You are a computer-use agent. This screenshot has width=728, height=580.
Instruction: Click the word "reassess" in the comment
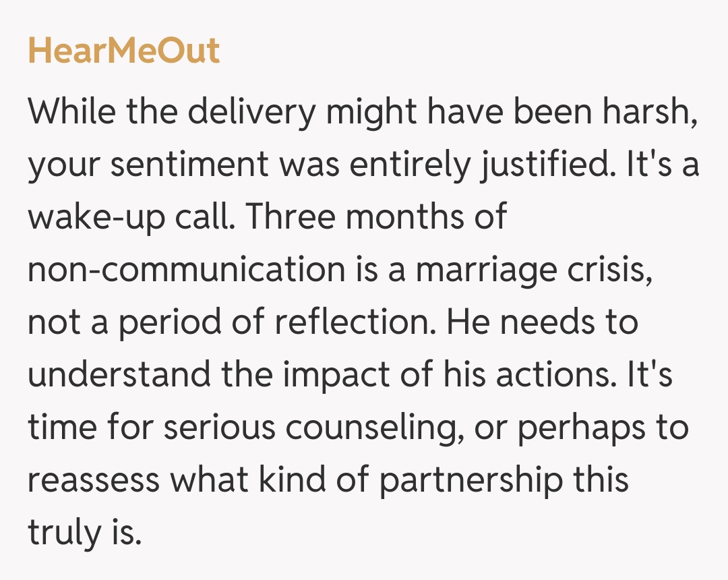(93, 480)
